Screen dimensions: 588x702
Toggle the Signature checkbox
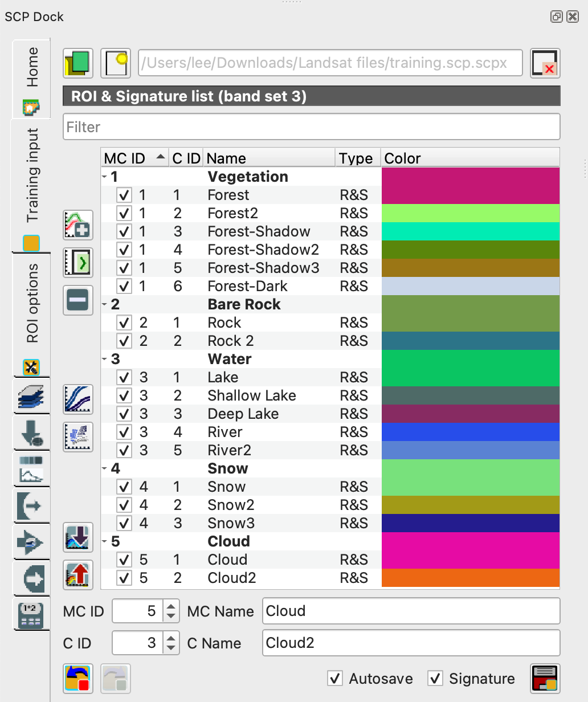tap(435, 679)
